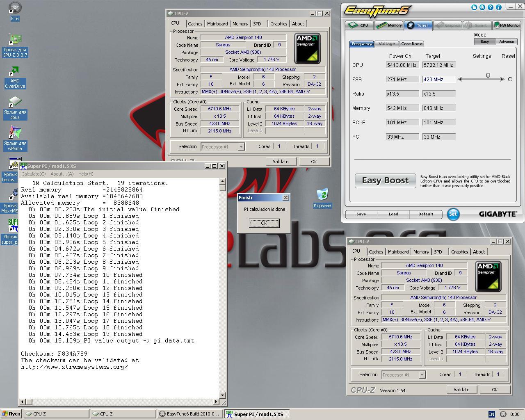525x420 pixels.
Task: Click the top CPU-Z window title icon
Action: [x=170, y=13]
